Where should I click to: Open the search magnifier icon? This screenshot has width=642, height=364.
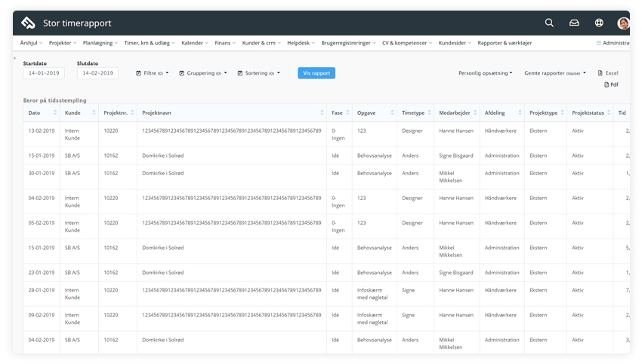pyautogui.click(x=549, y=23)
